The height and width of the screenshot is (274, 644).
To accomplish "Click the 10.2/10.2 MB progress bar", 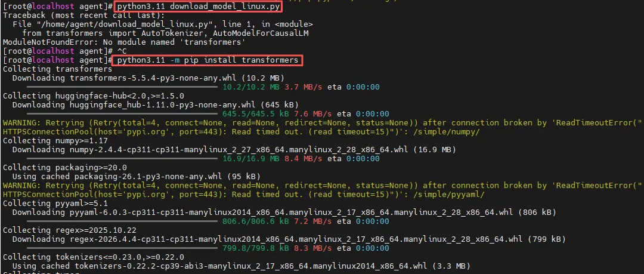I will click(122, 87).
